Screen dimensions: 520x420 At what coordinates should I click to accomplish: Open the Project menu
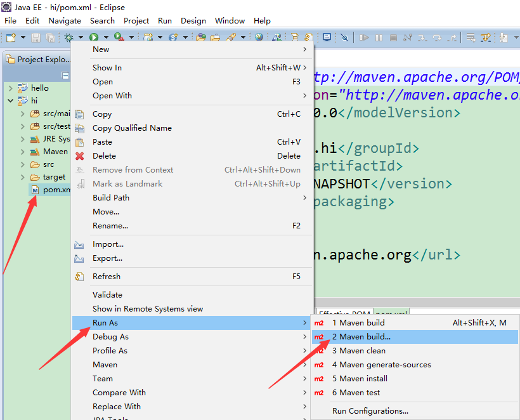click(136, 20)
